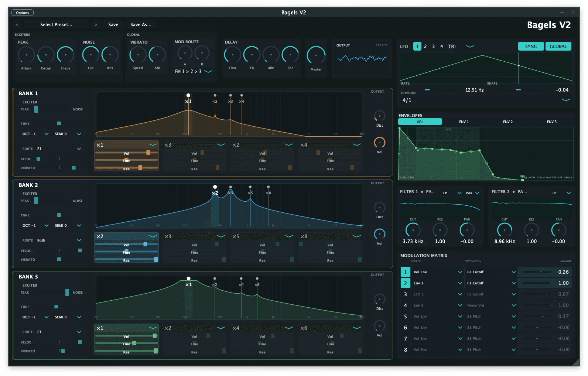Screen dimensions: 588x376
Task: Adjust the Delay Spr knob
Action: click(x=290, y=55)
